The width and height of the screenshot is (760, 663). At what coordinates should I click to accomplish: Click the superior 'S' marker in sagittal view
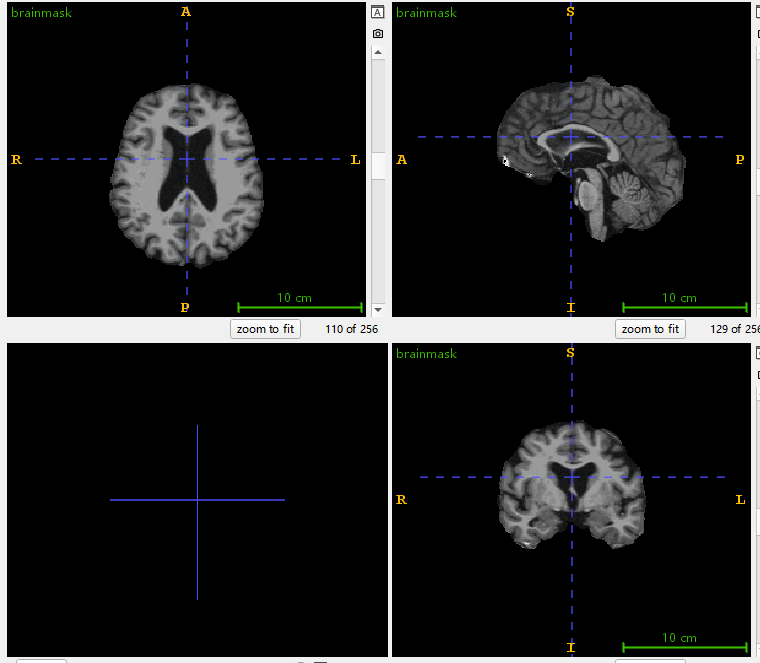571,12
